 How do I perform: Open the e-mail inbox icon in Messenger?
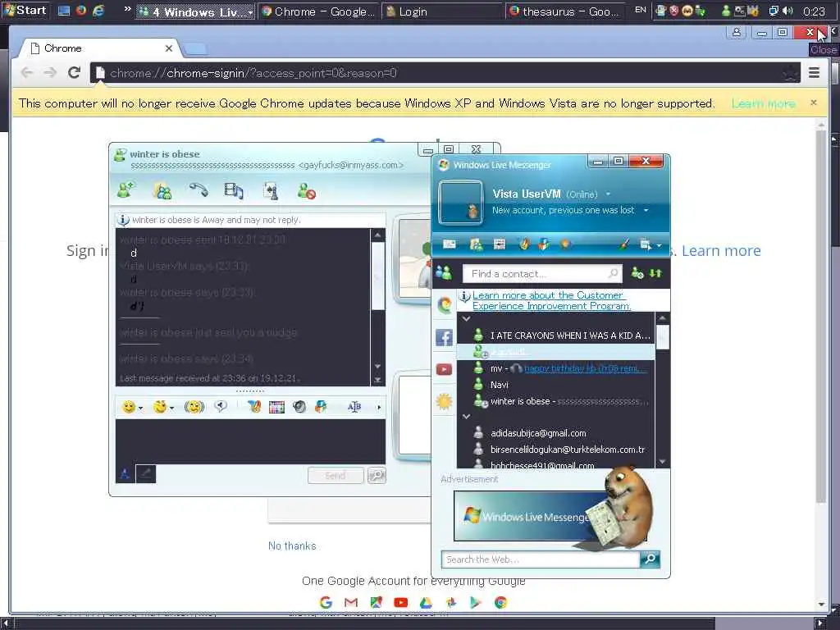(450, 244)
